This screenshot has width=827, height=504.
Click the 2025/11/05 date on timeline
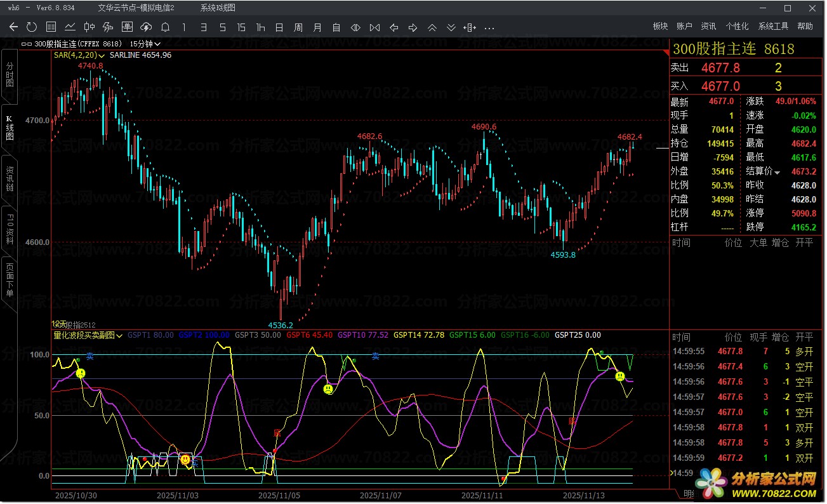click(x=279, y=494)
